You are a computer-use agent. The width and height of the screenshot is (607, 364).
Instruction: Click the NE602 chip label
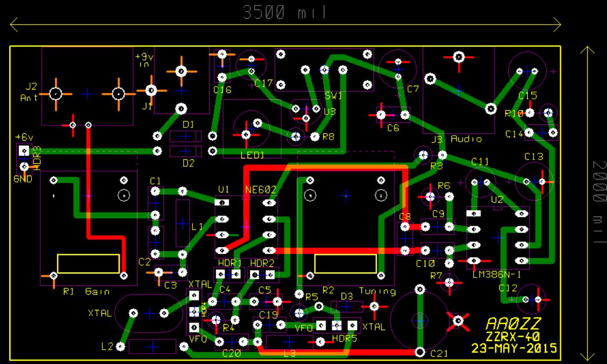260,189
